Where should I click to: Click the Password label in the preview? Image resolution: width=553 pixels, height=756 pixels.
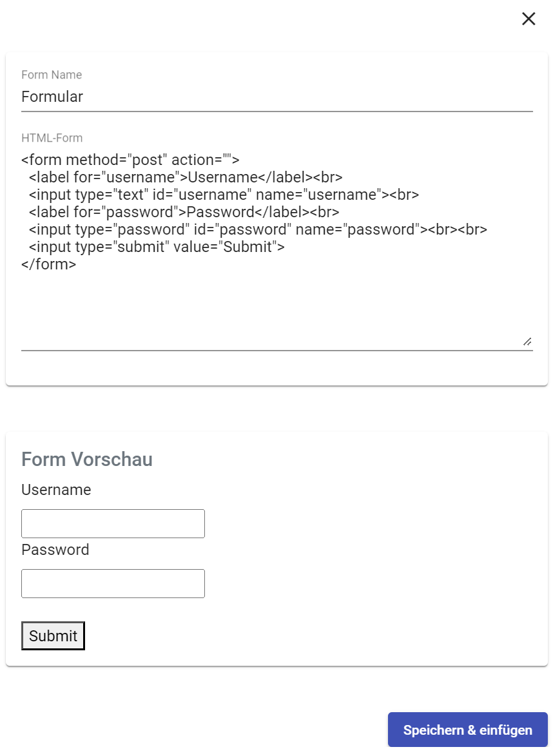click(55, 550)
